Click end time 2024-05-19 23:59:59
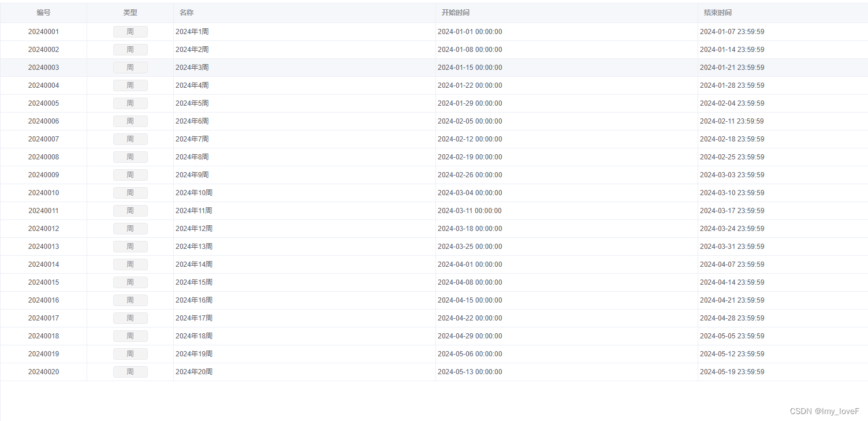 coord(732,372)
